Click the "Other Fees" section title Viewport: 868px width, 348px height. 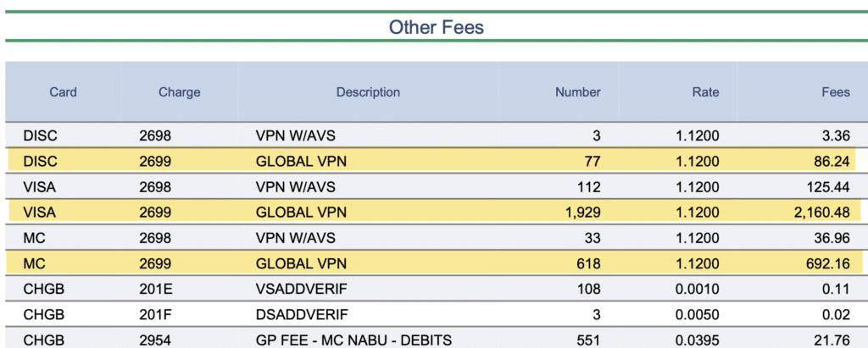pyautogui.click(x=436, y=27)
